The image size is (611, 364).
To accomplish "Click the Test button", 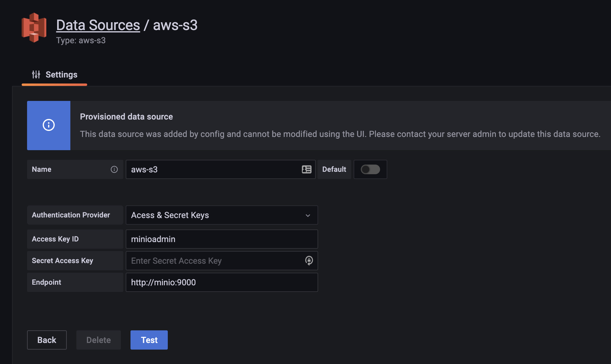I will [149, 340].
